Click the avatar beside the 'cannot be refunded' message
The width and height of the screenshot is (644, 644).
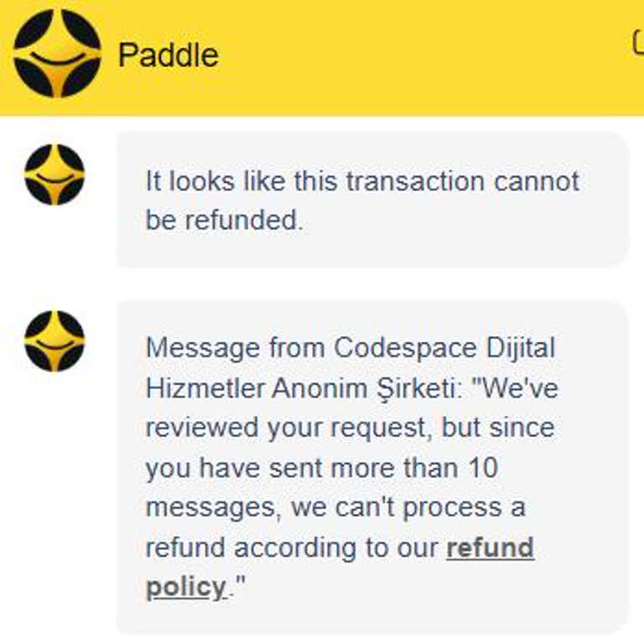(55, 174)
